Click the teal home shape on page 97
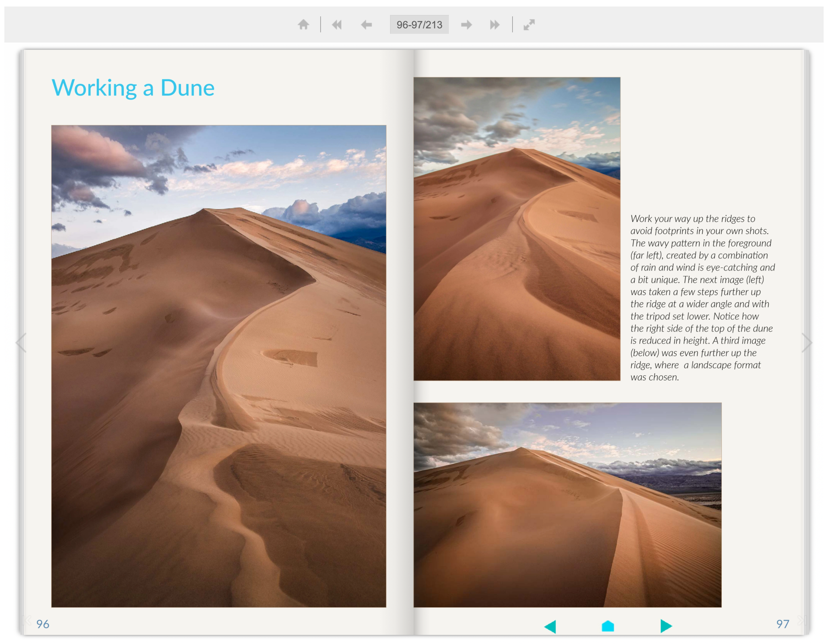The height and width of the screenshot is (644, 828). click(x=608, y=626)
